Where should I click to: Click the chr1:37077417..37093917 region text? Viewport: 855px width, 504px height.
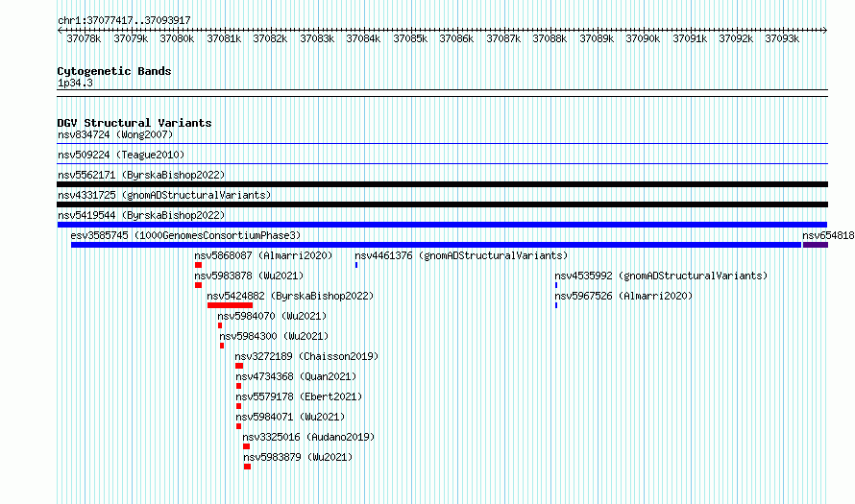coord(124,21)
